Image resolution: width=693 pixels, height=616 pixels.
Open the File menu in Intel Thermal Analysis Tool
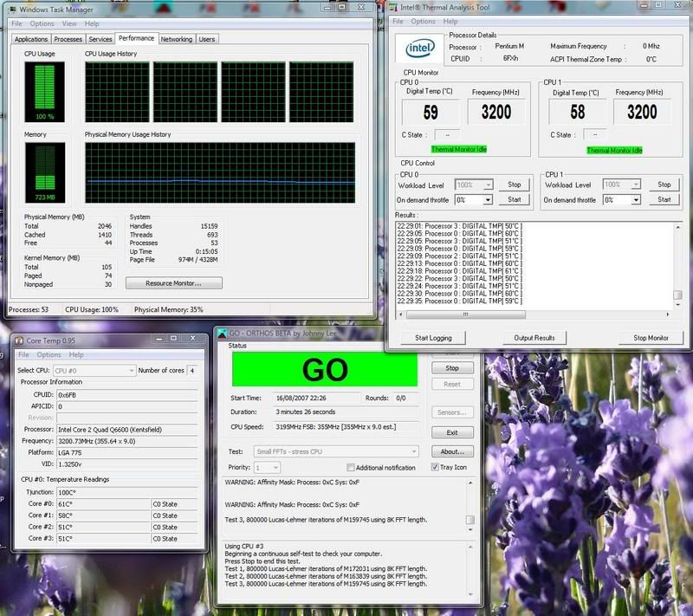398,21
